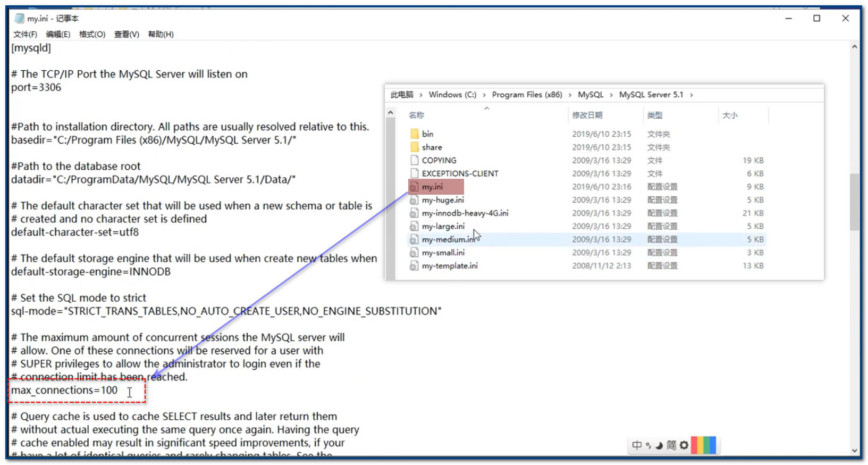This screenshot has width=868, height=465.
Task: Select the my-huge.ini file name
Action: coord(443,200)
